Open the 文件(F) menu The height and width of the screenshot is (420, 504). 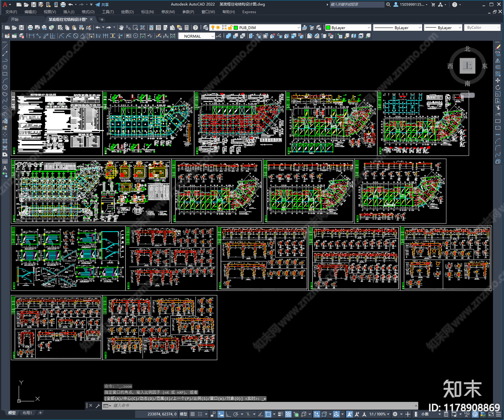pos(11,12)
